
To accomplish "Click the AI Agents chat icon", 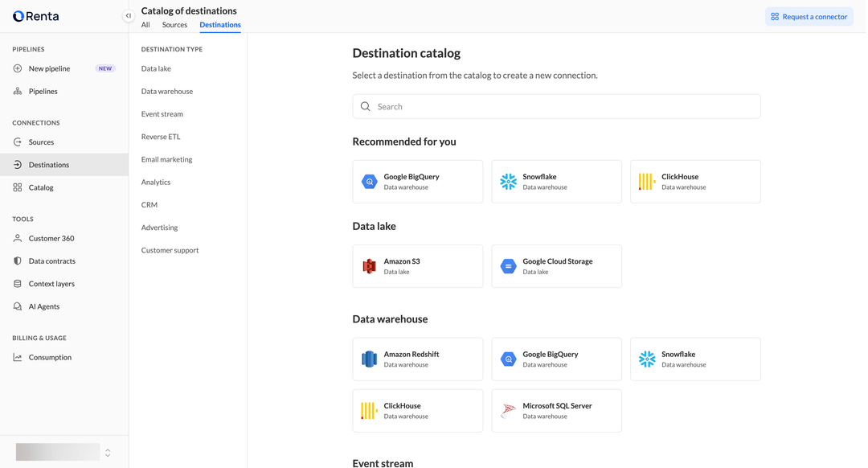I will [18, 307].
